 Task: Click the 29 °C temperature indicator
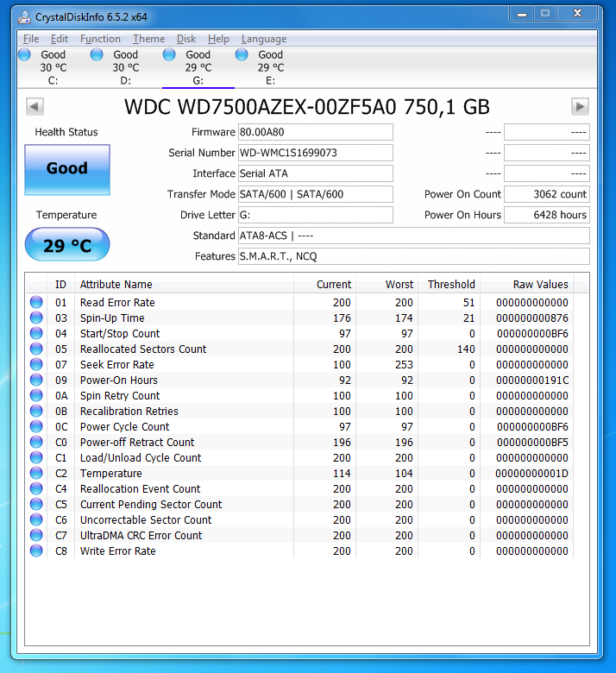67,246
